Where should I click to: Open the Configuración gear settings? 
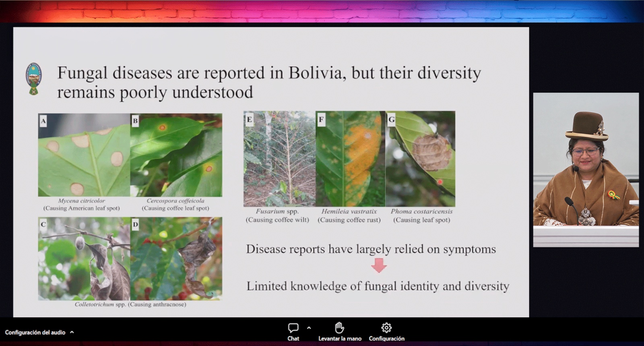point(386,332)
